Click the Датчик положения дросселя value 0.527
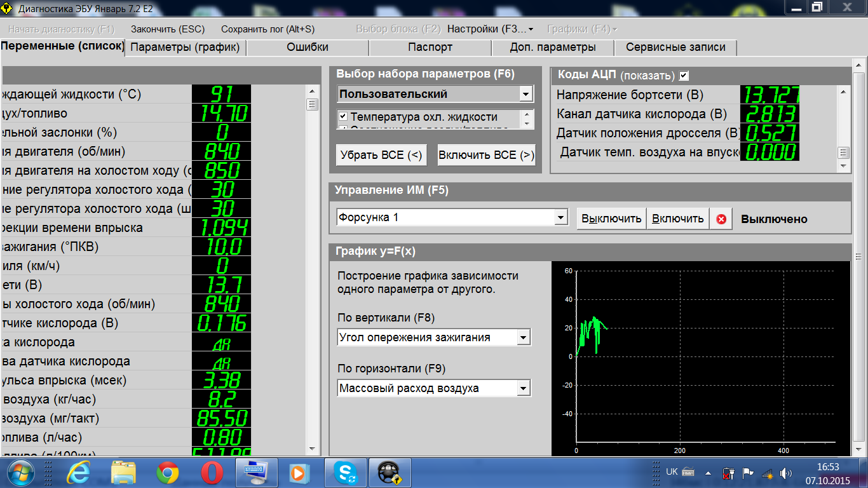 770,133
